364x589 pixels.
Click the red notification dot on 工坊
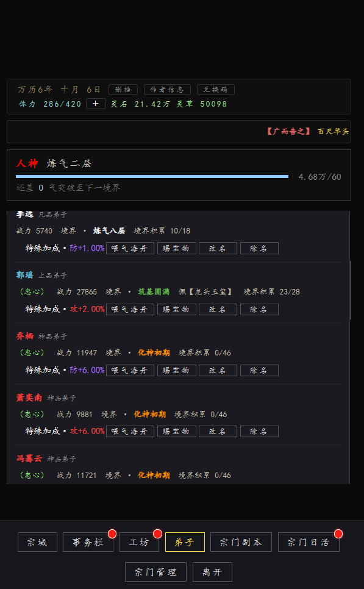[157, 534]
